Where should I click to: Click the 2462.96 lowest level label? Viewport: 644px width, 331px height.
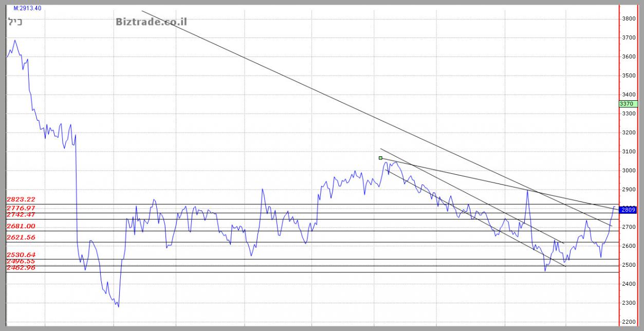click(x=21, y=268)
